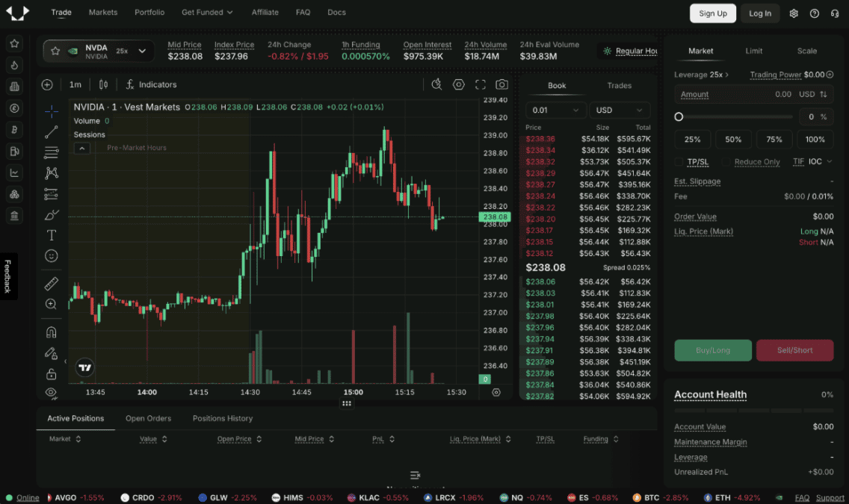
Task: Swap Amount currency unit arrows
Action: [824, 94]
